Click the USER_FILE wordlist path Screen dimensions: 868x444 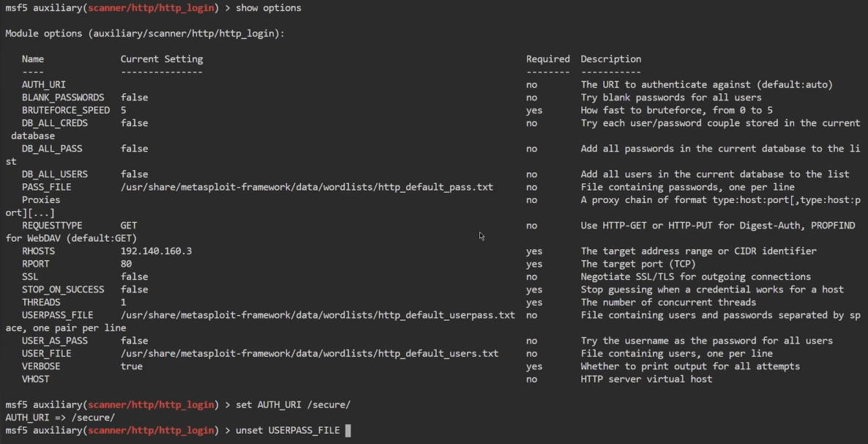click(x=310, y=353)
